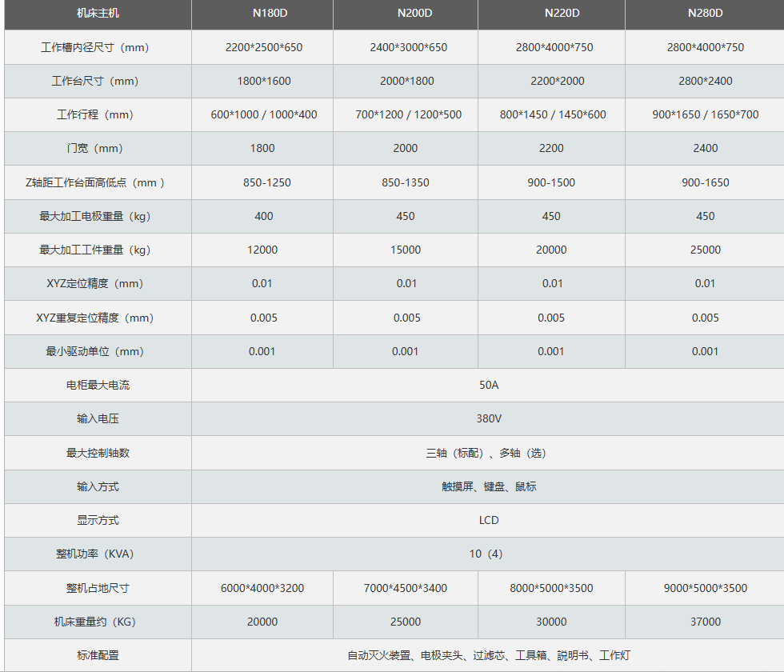Click the cell 2800*2400

pyautogui.click(x=706, y=81)
